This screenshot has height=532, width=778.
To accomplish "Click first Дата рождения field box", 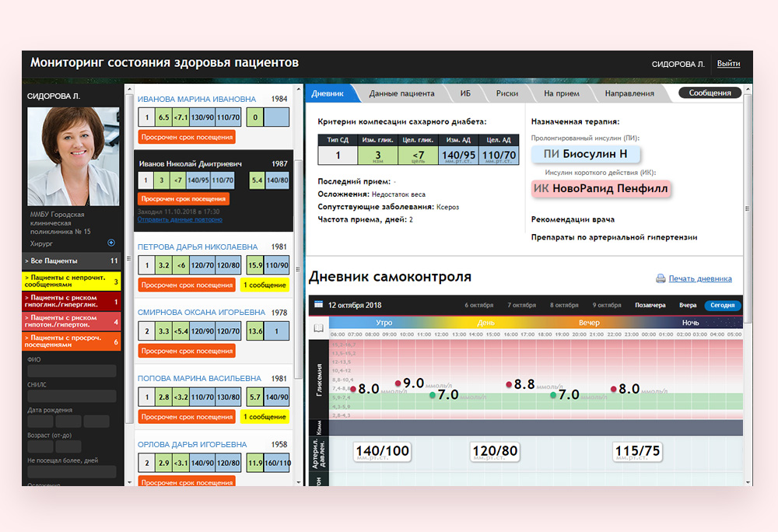I will click(40, 422).
